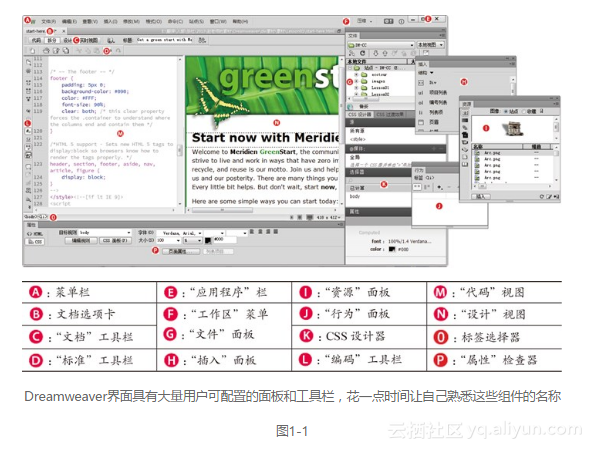Click the 编辑规则 button
Image resolution: width=593 pixels, height=450 pixels.
(x=81, y=241)
